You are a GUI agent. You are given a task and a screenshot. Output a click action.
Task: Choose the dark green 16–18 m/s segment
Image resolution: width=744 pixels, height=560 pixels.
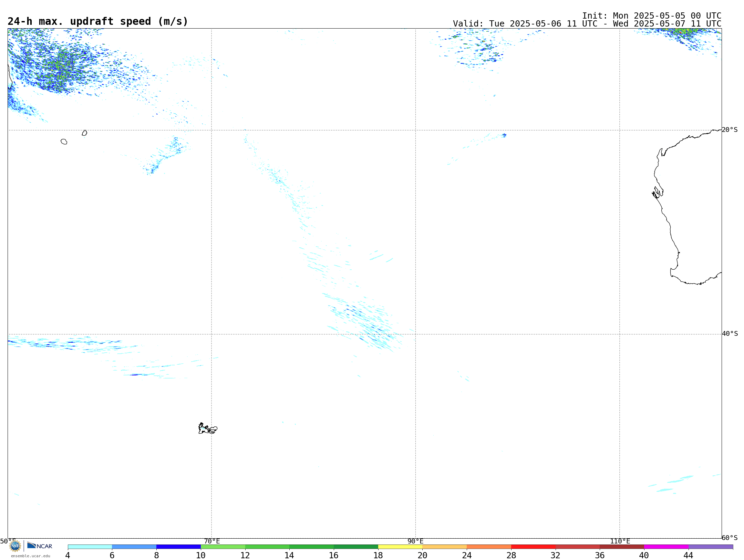(x=356, y=547)
